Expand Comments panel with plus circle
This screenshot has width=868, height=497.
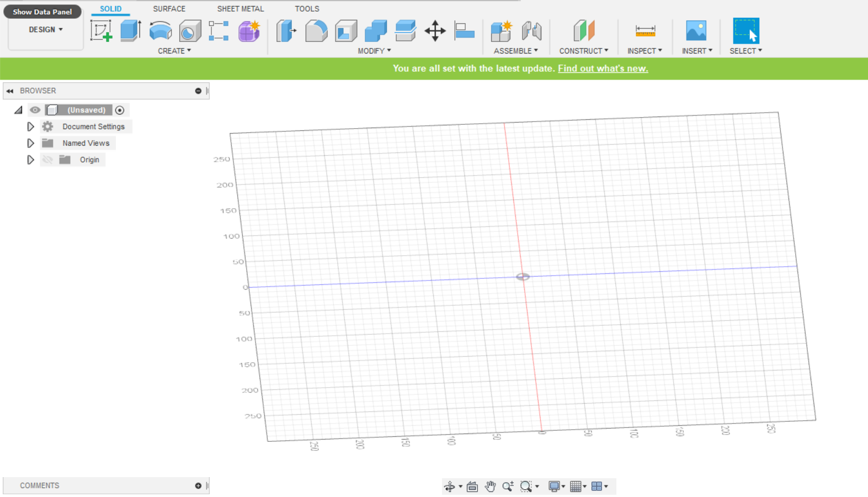(x=198, y=486)
